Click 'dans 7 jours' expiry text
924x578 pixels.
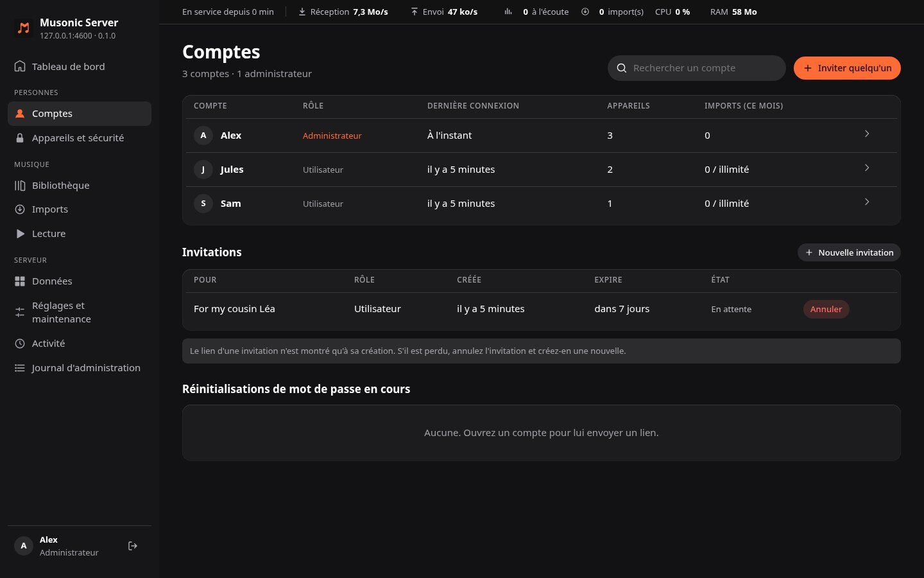tap(622, 309)
